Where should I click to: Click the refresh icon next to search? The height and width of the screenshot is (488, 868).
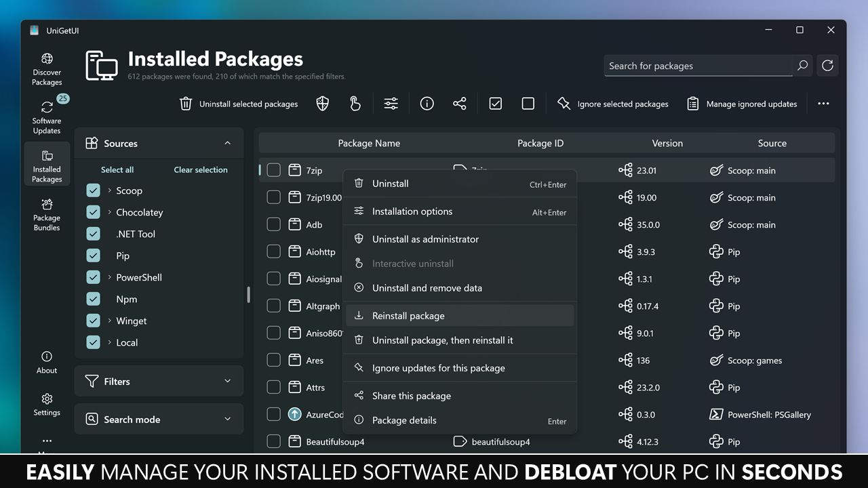pos(827,65)
